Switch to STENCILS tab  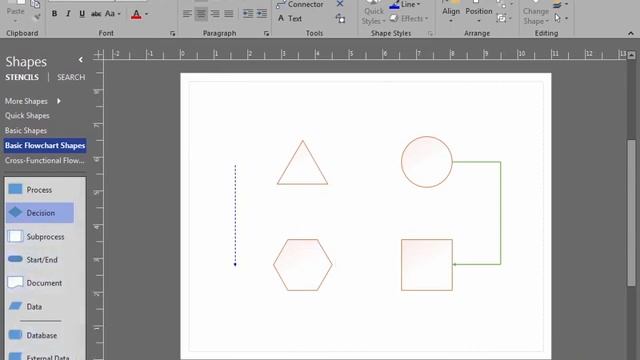click(x=22, y=77)
